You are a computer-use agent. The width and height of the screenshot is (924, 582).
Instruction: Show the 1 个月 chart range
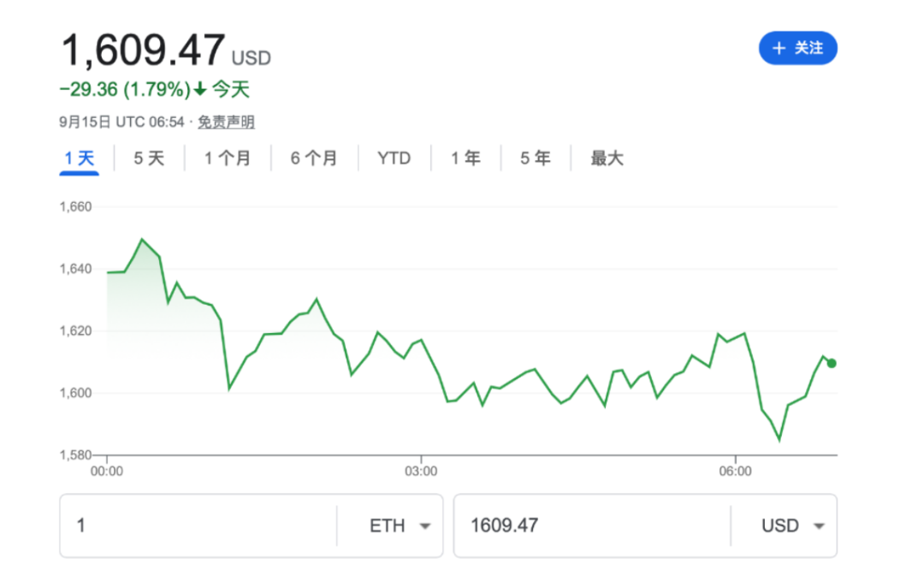click(228, 158)
